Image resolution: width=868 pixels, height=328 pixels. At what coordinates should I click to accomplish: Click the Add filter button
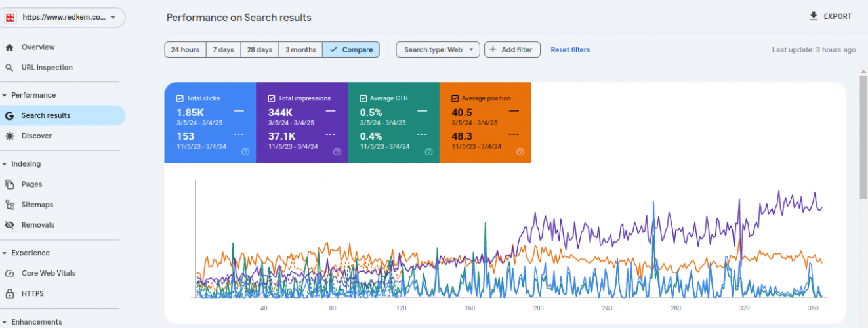(512, 50)
